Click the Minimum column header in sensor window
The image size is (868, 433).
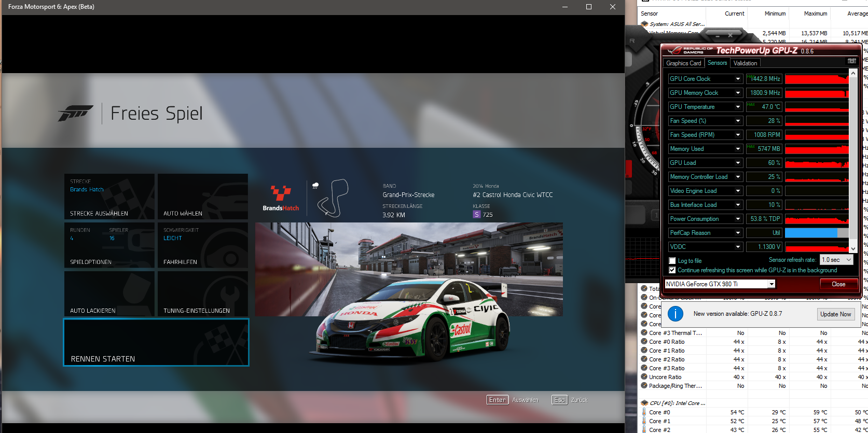(775, 13)
